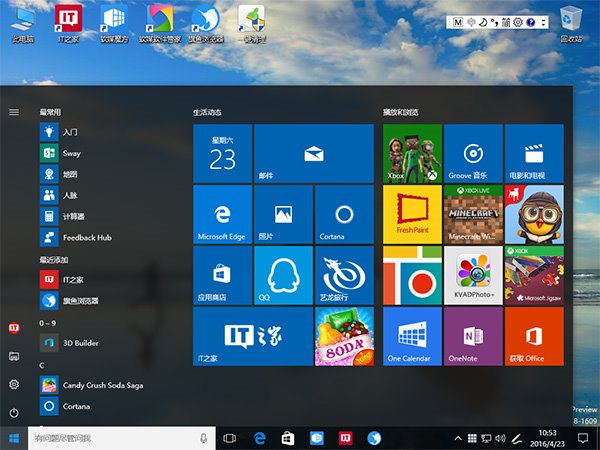
Task: Click the Power button in Start menu
Action: pyautogui.click(x=14, y=412)
